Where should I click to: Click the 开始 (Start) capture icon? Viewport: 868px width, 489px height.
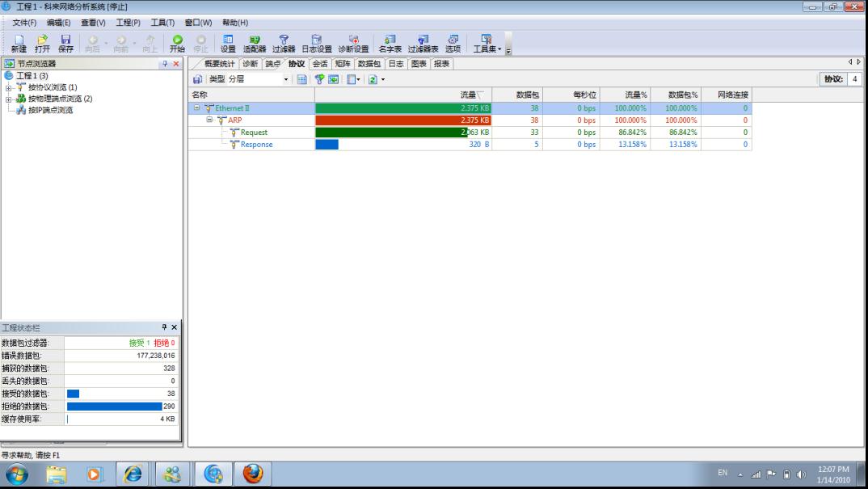pos(177,44)
